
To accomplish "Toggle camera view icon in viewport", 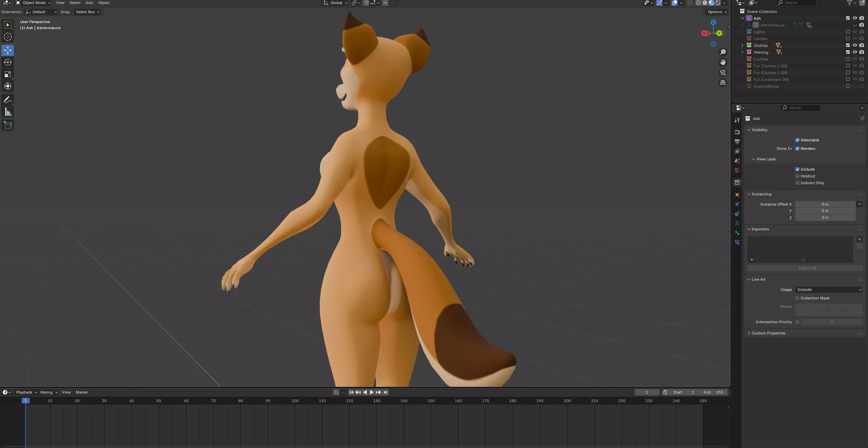I will [x=723, y=72].
